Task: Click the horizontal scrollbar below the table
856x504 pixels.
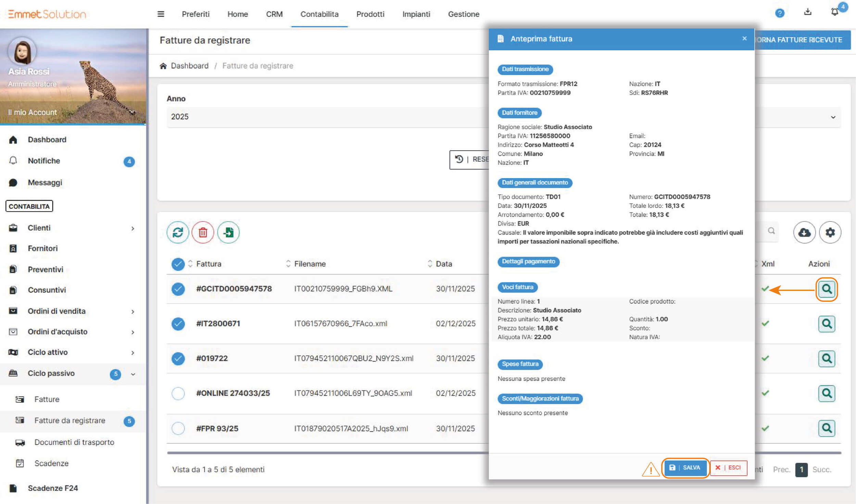Action: click(325, 453)
